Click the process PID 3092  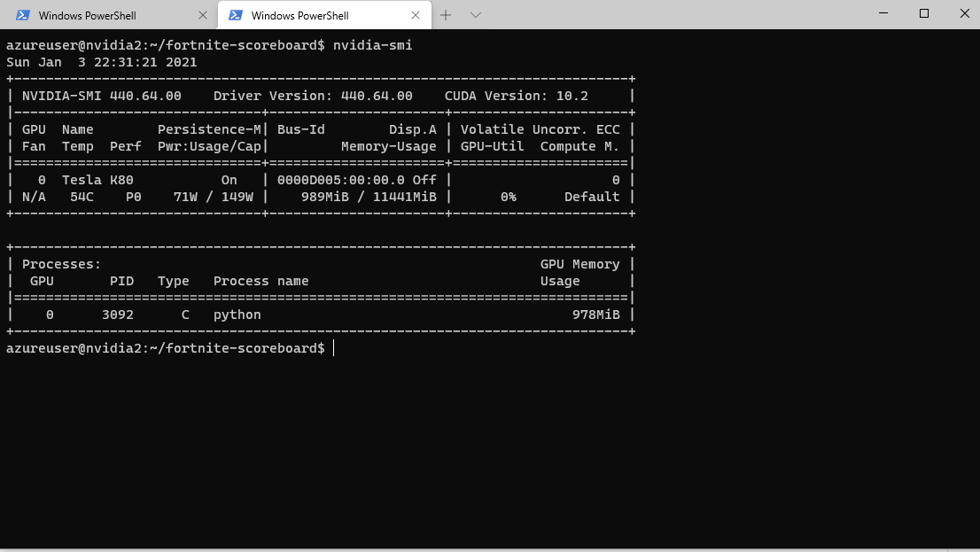click(x=118, y=315)
